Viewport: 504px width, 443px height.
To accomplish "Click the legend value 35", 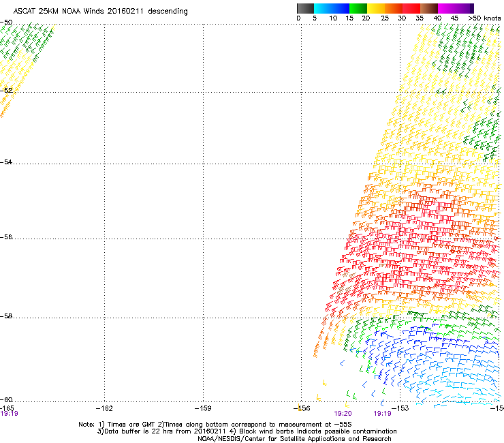I will 420,18.
